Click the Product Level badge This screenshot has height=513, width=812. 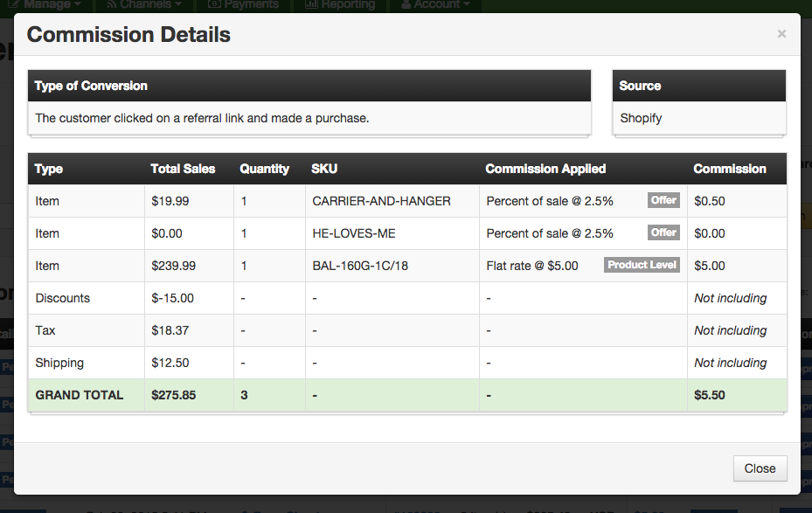click(642, 265)
